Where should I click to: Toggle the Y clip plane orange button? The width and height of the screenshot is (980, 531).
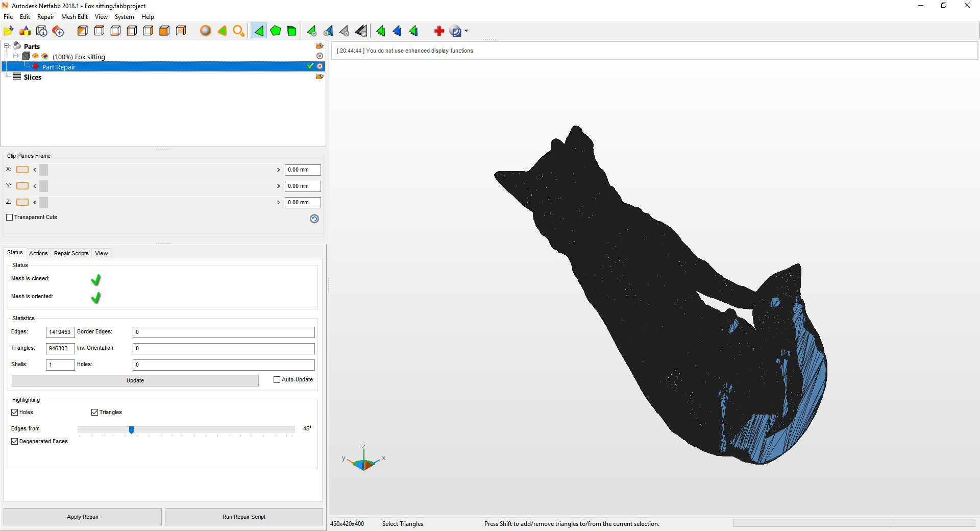(x=22, y=186)
